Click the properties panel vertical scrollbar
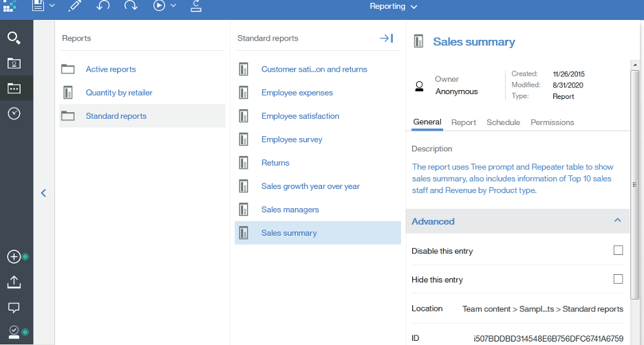The image size is (644, 345). click(634, 185)
